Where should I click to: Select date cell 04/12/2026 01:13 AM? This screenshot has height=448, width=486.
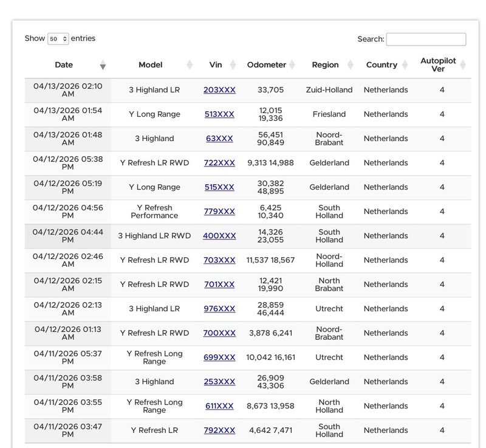tap(68, 333)
